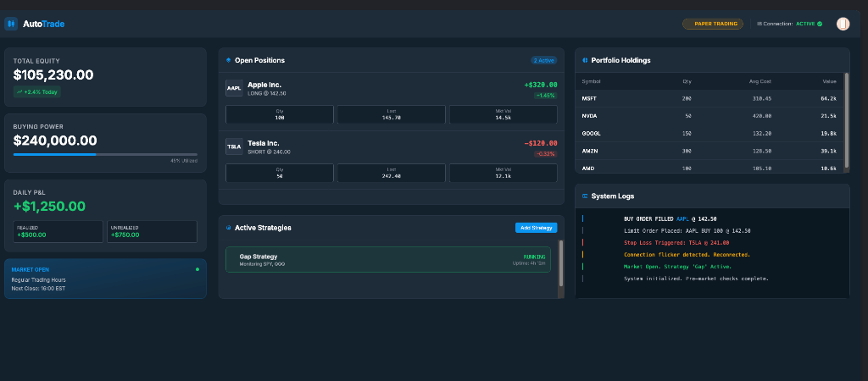Click the user avatar in the header

[843, 24]
